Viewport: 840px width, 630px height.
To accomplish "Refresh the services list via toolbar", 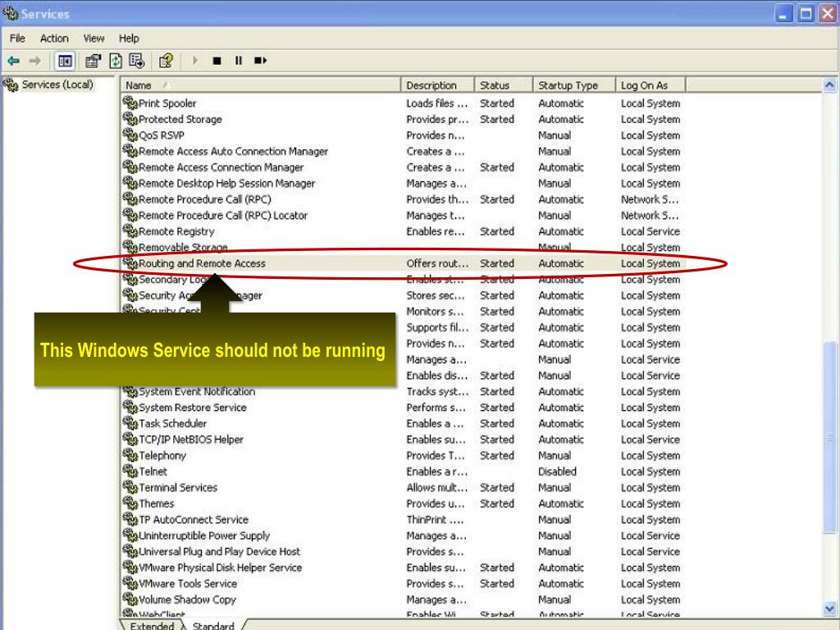I will (116, 61).
